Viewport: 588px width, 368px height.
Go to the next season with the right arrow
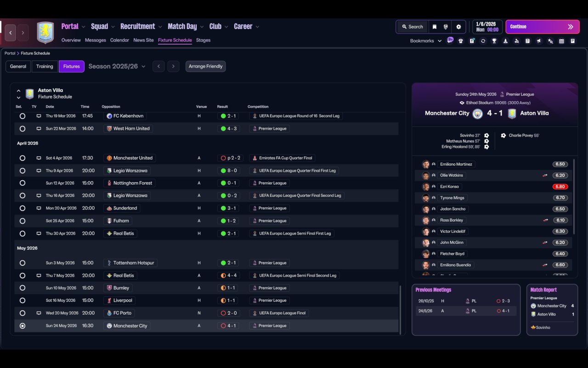coord(173,66)
